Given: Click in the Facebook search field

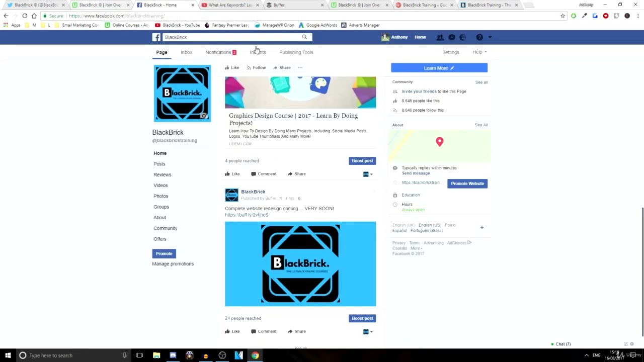Looking at the screenshot, I should click(x=231, y=37).
